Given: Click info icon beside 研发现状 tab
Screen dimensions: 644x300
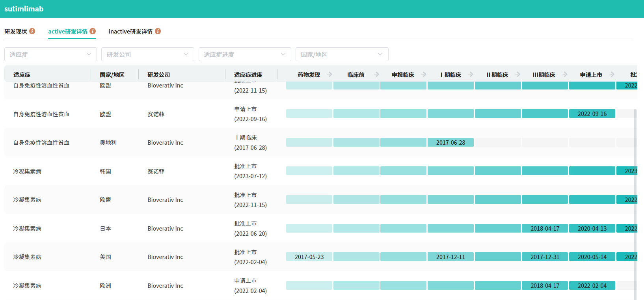Looking at the screenshot, I should pyautogui.click(x=32, y=31).
